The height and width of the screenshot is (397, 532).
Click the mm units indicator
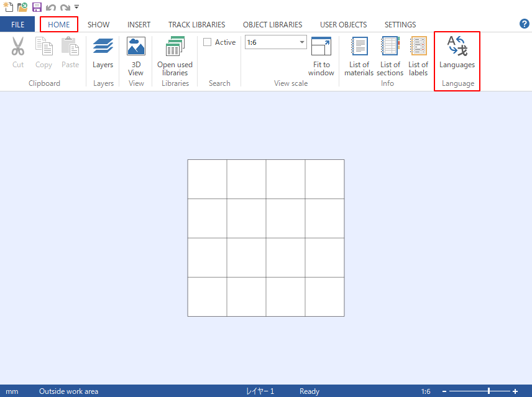click(12, 391)
